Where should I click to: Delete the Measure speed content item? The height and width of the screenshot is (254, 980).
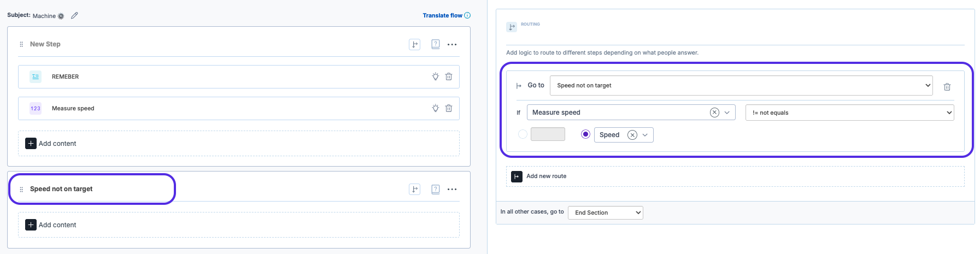point(449,108)
